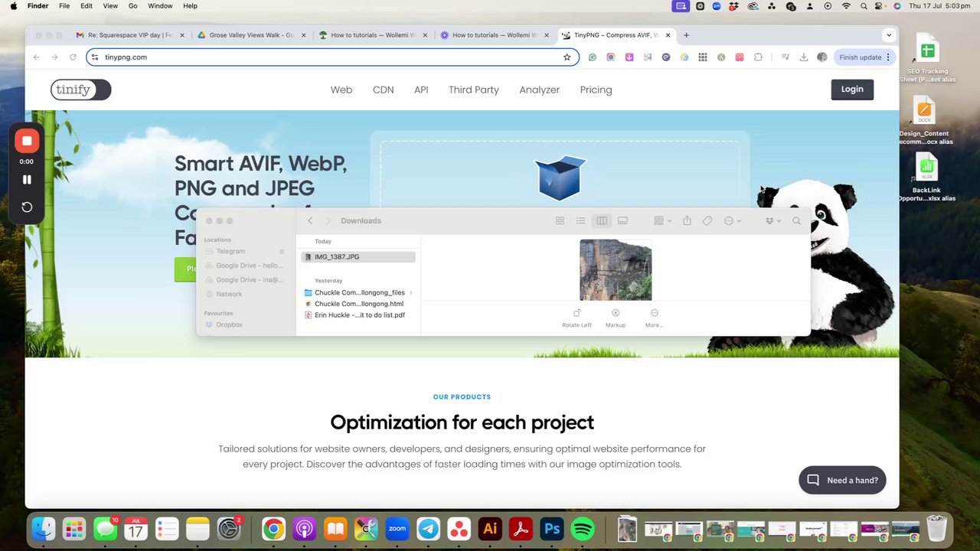Open Zoom from the Dock
Viewport: 980px width, 551px height.
point(397,529)
